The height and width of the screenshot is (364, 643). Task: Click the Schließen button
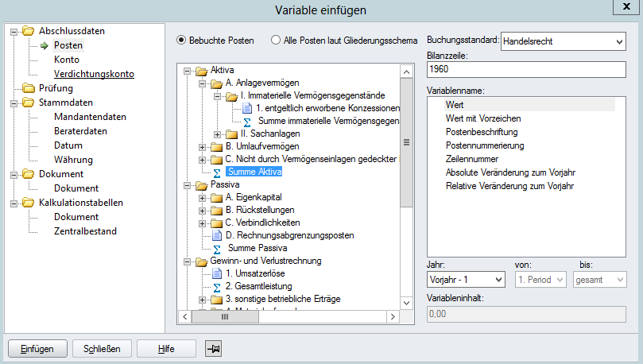tap(102, 349)
